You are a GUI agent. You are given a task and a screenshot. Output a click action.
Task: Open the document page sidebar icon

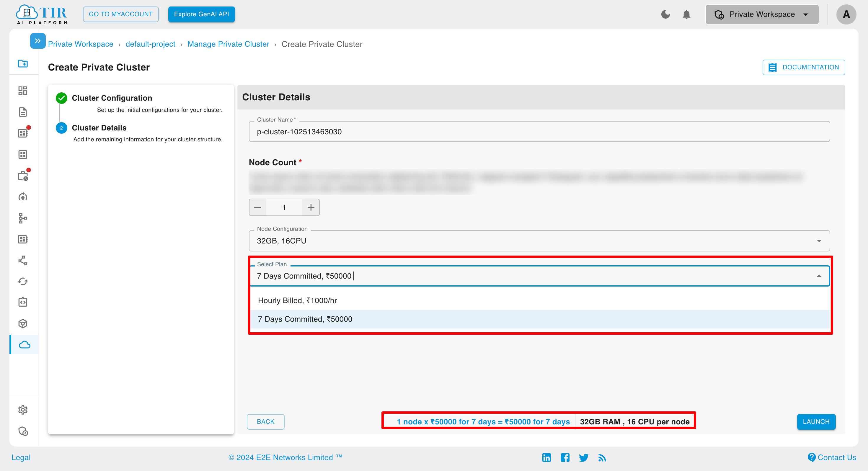click(23, 112)
